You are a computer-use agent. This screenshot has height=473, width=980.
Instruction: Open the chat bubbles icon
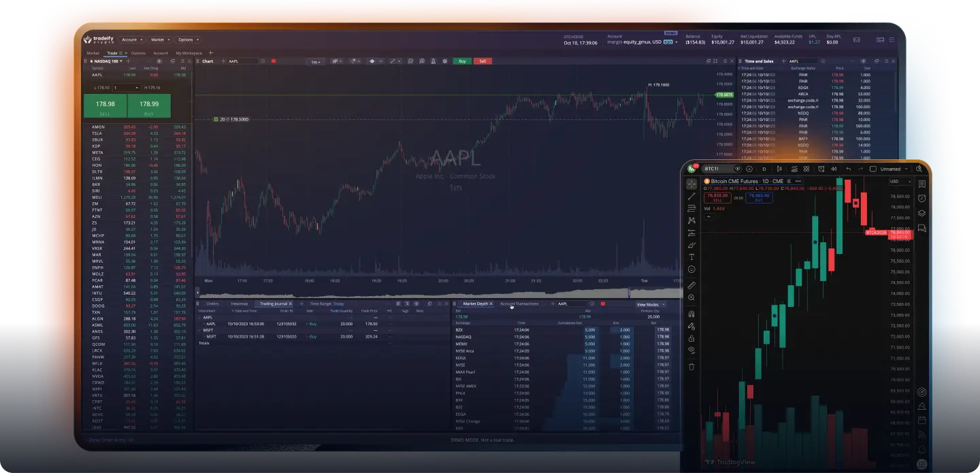point(921,228)
